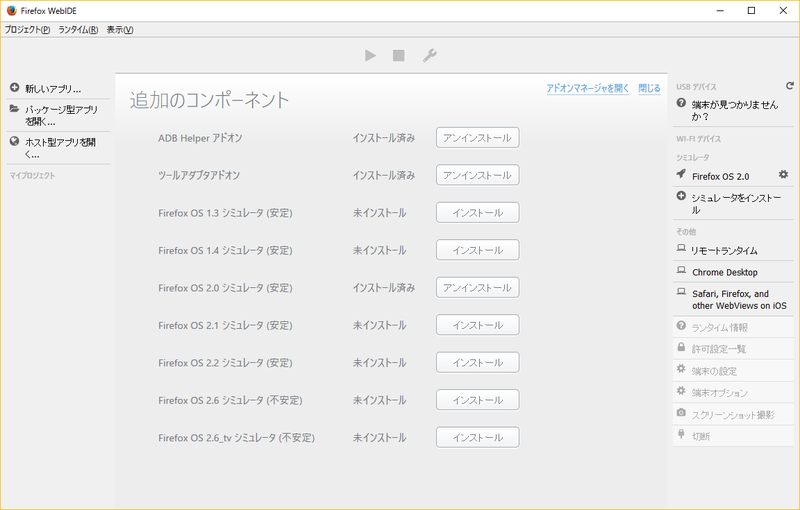Install Firefox OS 1.4 シミュレータ
This screenshot has width=800, height=510.
pyautogui.click(x=478, y=250)
